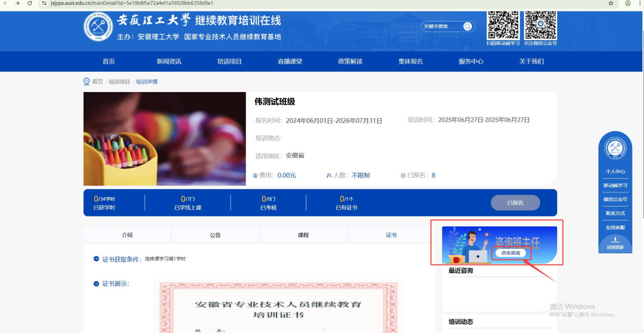This screenshot has width=644, height=333.
Task: Click the 已学线上课 stat
Action: pyautogui.click(x=188, y=203)
